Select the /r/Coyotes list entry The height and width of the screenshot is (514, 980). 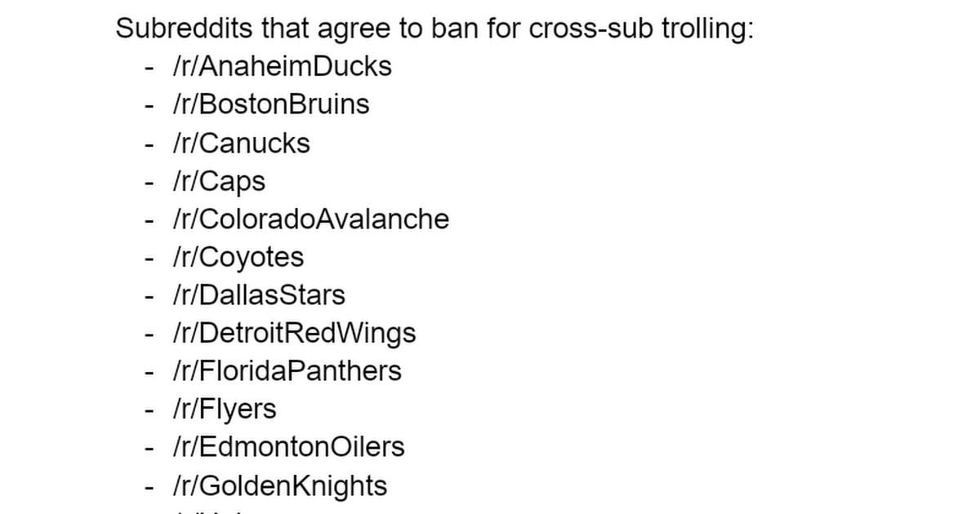(x=238, y=257)
